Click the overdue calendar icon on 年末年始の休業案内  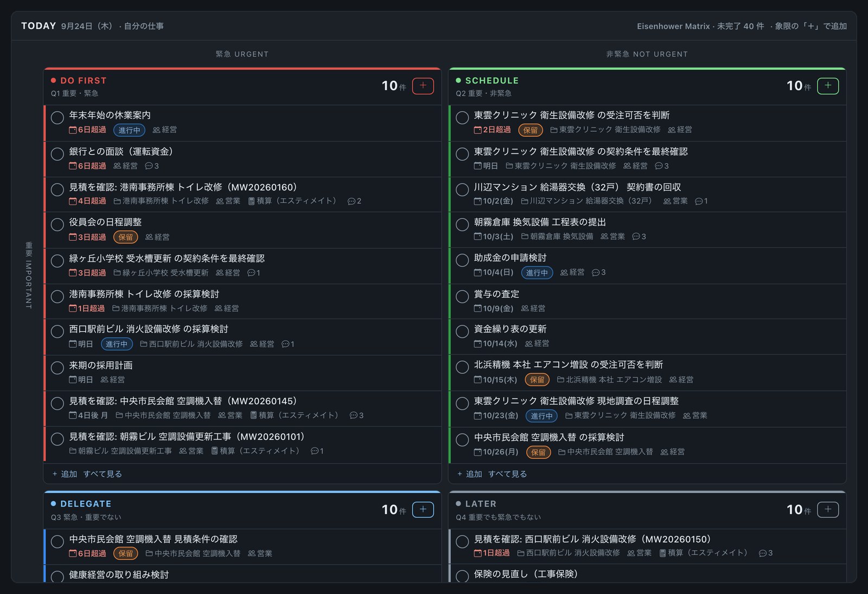click(x=73, y=130)
